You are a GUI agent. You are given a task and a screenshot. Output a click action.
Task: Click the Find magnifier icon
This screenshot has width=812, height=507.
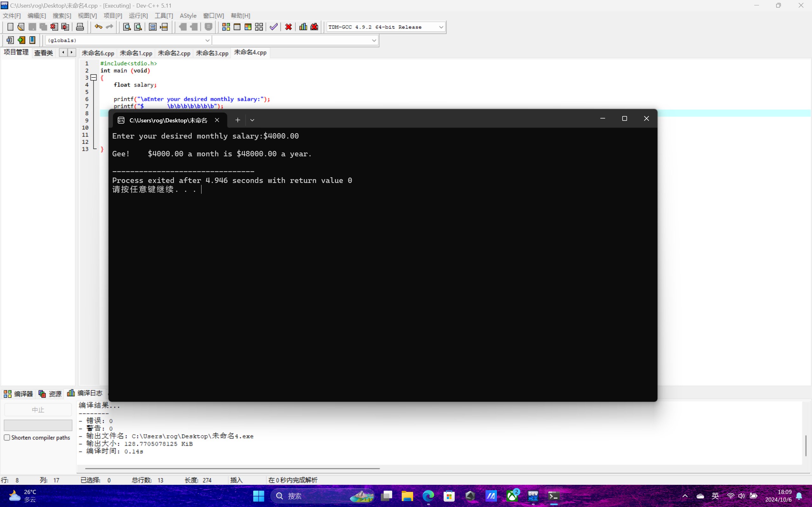click(127, 27)
